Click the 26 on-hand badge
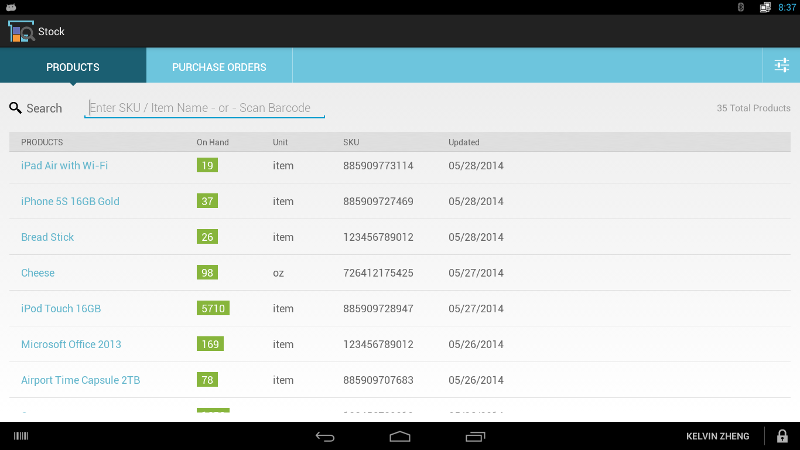800x450 pixels. pos(207,237)
